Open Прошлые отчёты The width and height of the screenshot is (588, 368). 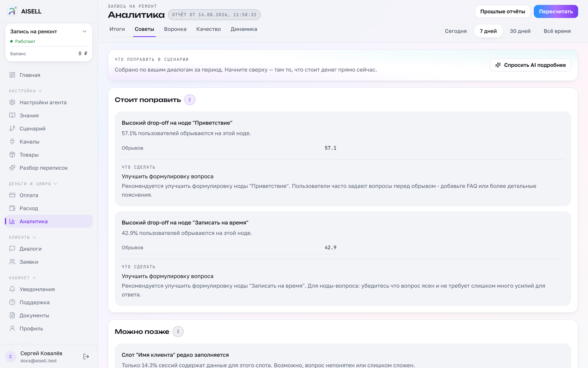503,11
